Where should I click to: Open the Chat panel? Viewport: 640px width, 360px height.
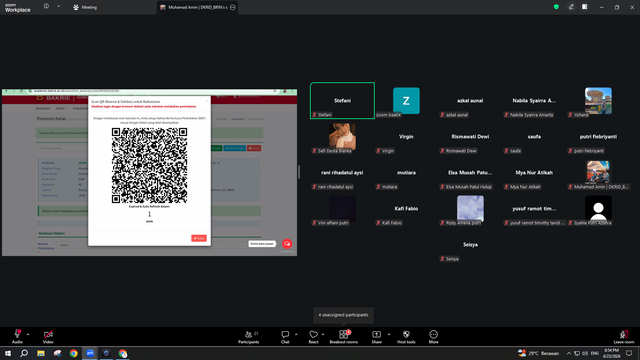tap(285, 337)
